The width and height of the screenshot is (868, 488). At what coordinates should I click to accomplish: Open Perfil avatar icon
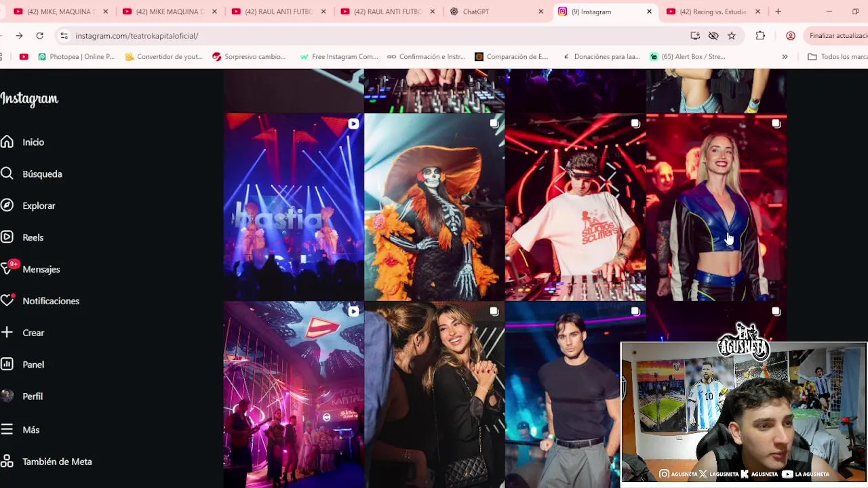7,396
